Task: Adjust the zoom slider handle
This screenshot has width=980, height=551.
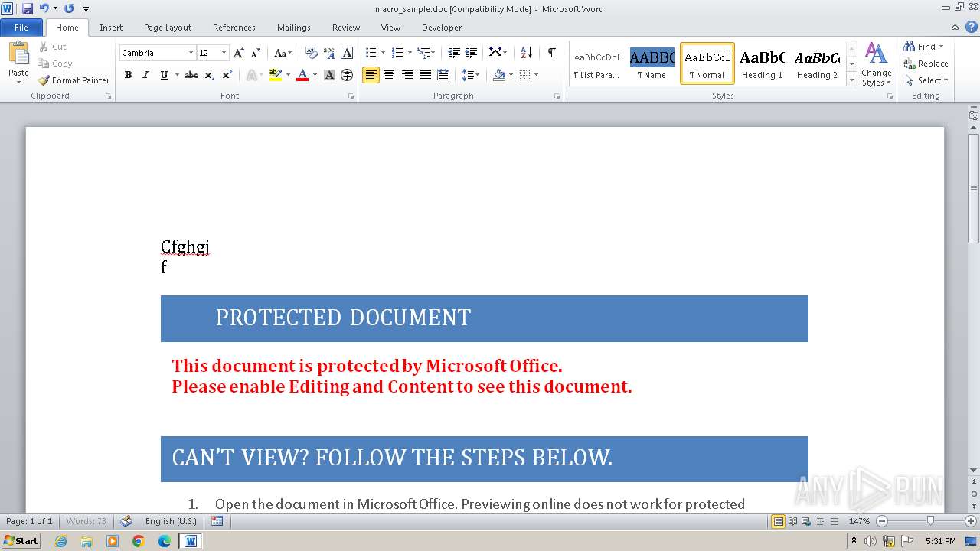Action: point(930,521)
